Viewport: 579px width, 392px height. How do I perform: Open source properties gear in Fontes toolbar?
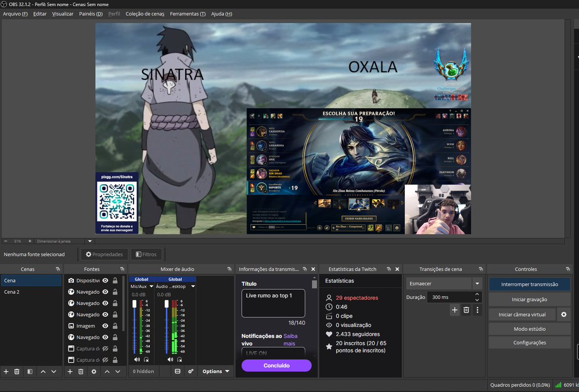pos(94,371)
